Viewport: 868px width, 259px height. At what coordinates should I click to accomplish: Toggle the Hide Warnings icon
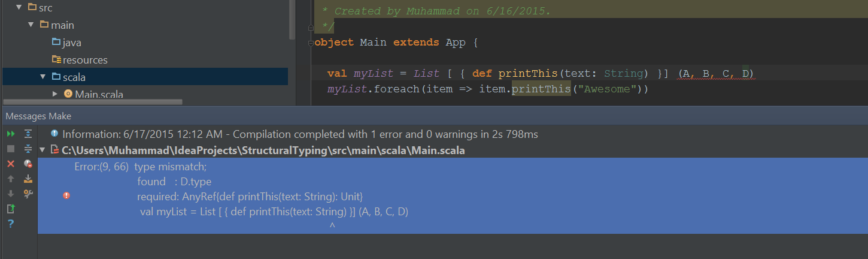tap(28, 164)
